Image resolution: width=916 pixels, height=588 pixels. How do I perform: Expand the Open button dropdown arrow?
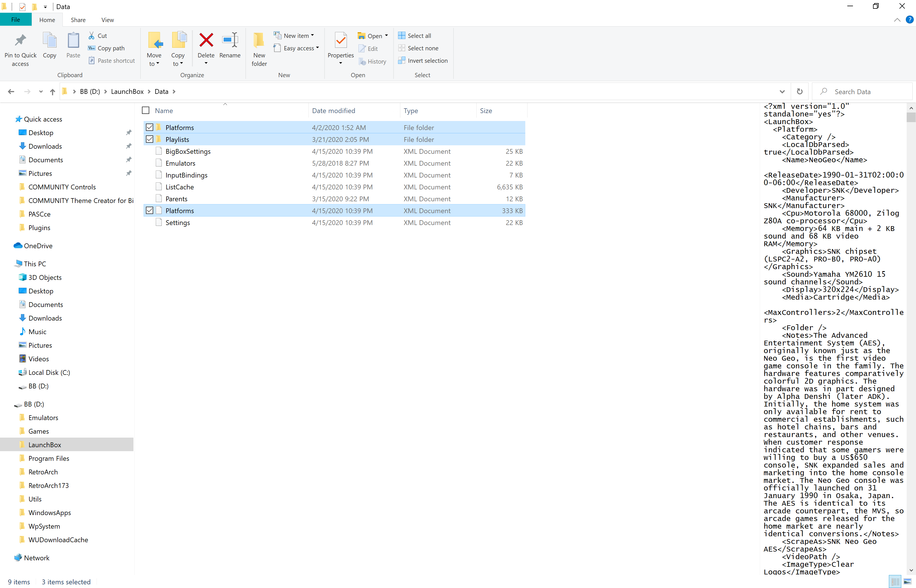click(x=386, y=36)
